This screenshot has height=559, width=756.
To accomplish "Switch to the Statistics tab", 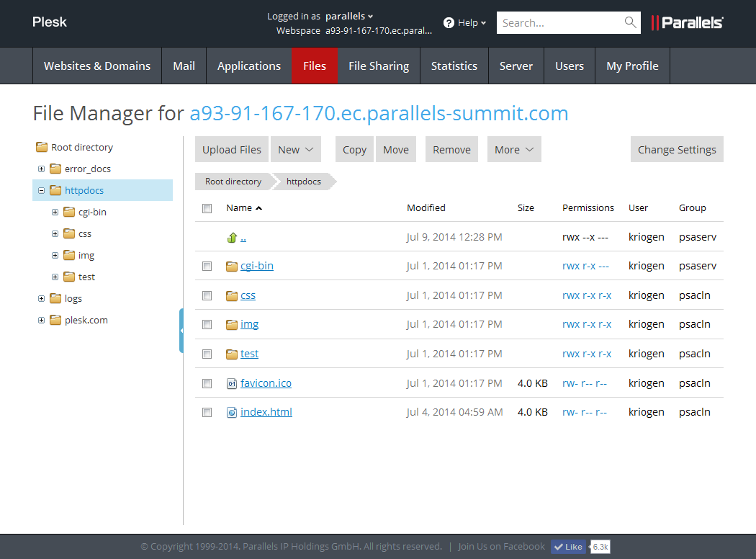I will 454,66.
